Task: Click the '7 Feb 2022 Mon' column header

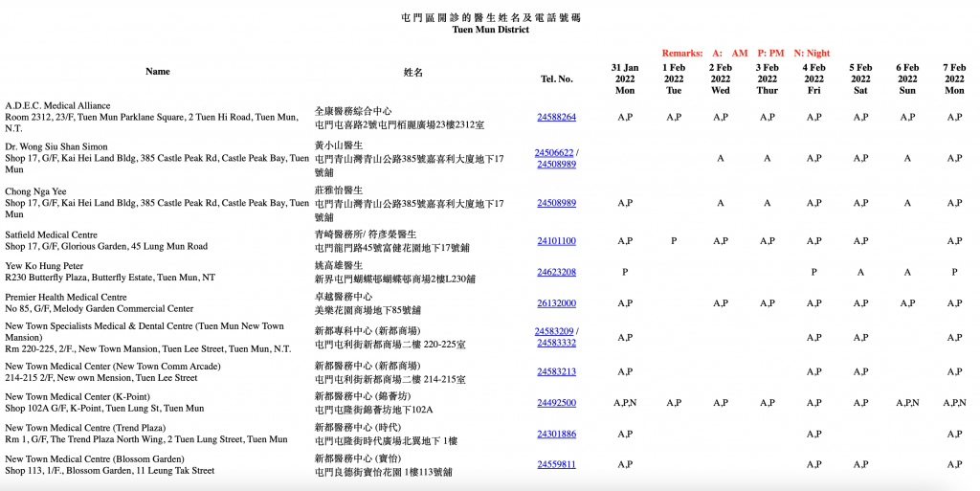Action: pyautogui.click(x=954, y=78)
